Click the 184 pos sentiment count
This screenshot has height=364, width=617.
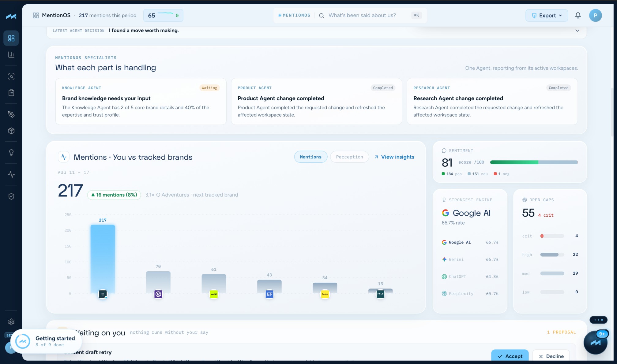tap(452, 174)
